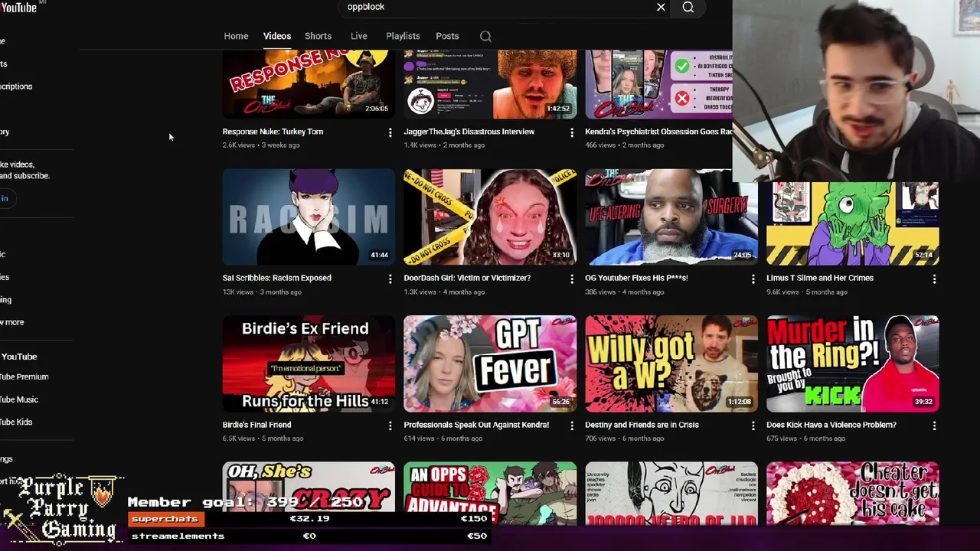Screen dimensions: 980x551
Task: Click title Birdie's Final Friend
Action: (x=256, y=425)
